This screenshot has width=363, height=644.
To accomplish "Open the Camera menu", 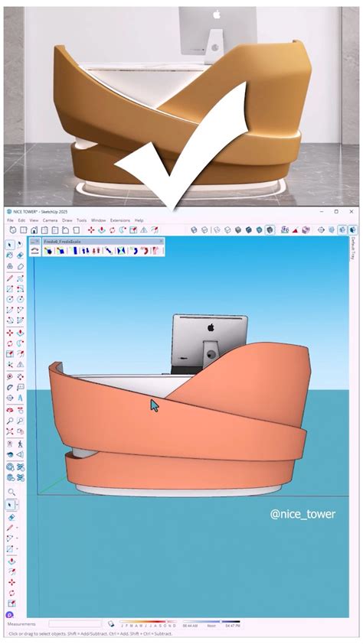I will click(50, 220).
